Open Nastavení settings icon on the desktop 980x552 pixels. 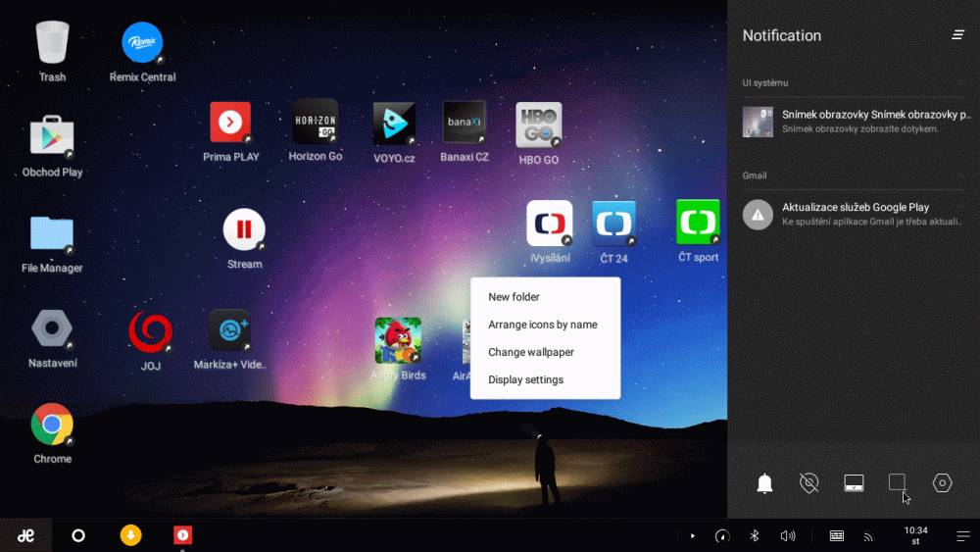click(52, 328)
